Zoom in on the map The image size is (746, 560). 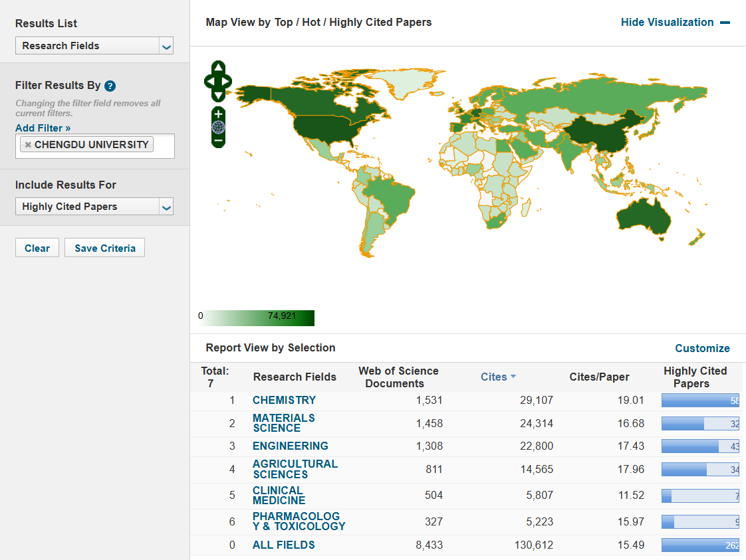[218, 114]
